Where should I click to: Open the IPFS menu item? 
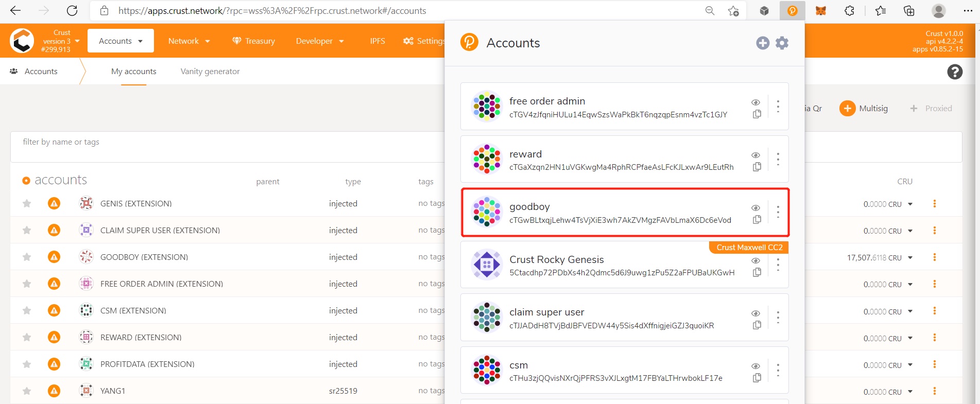click(377, 41)
